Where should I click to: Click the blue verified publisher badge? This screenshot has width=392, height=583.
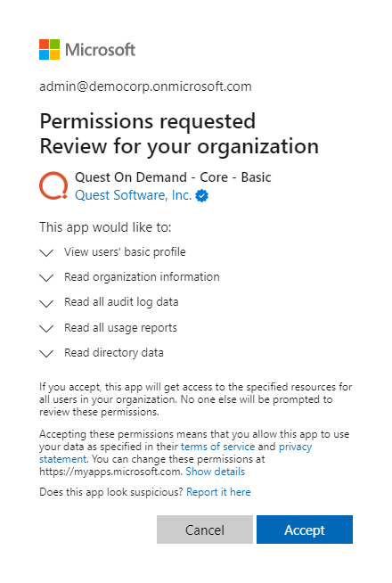click(201, 195)
